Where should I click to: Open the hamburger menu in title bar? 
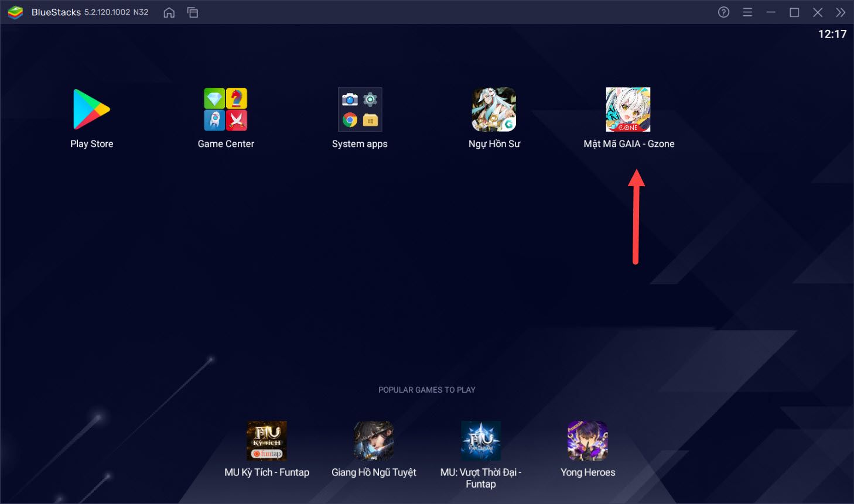click(747, 12)
